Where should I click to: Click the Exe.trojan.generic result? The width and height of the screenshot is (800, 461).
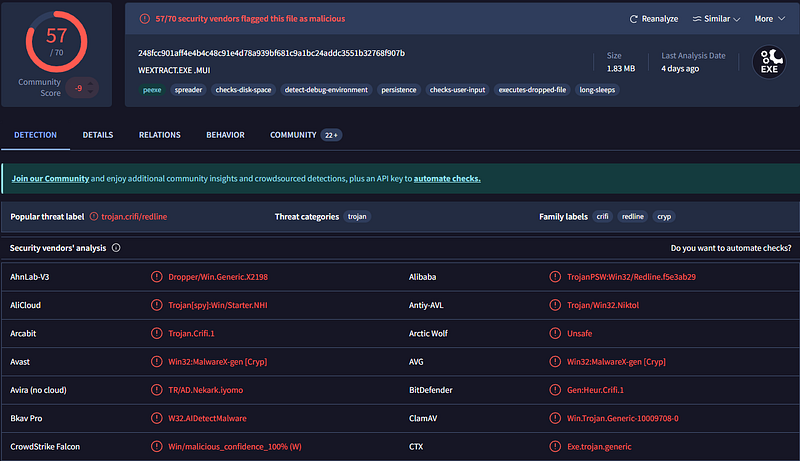click(x=599, y=447)
